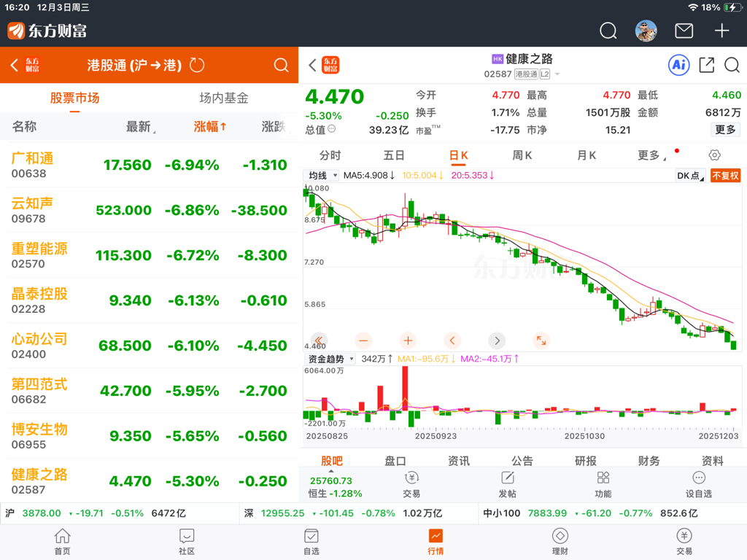
Task: Switch to the 股票市场 tab
Action: (75, 98)
